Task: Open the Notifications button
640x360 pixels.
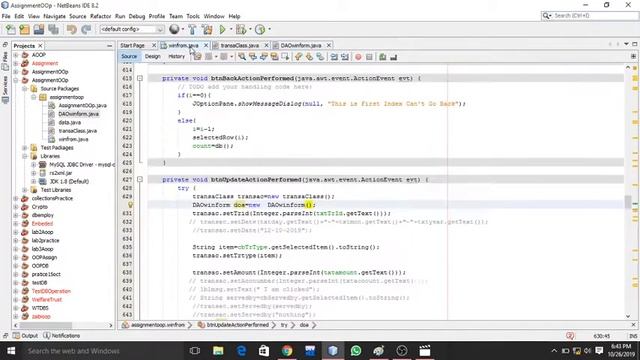Action: click(62, 336)
